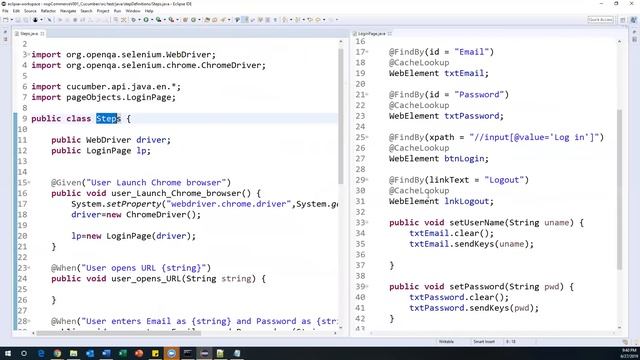
Task: Click the New Java Class icon
Action: [x=193, y=20]
